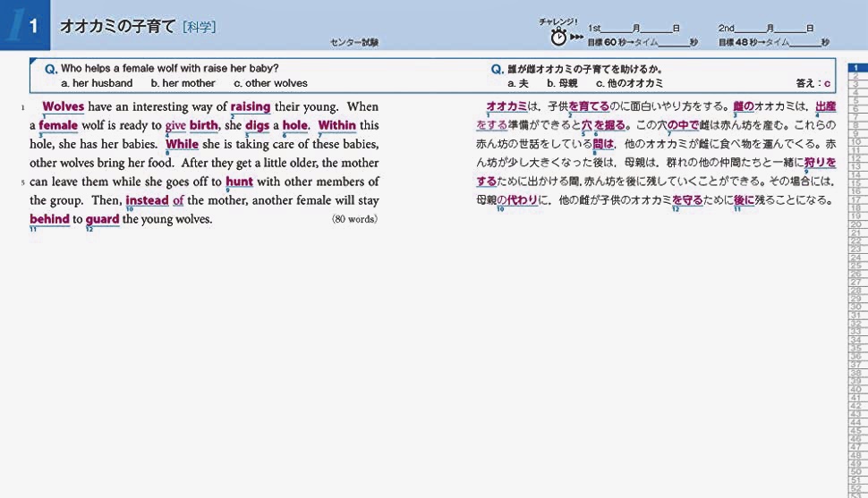Viewport: 868px width, 498px height.
Task: Click the '[科学]' category tag
Action: click(x=199, y=27)
